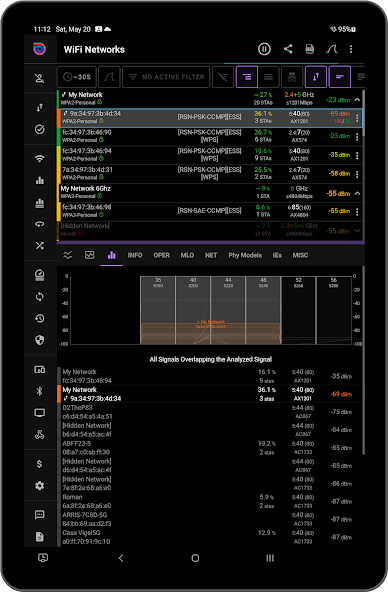Tap the share icon in header
388x592 pixels.
(x=288, y=49)
